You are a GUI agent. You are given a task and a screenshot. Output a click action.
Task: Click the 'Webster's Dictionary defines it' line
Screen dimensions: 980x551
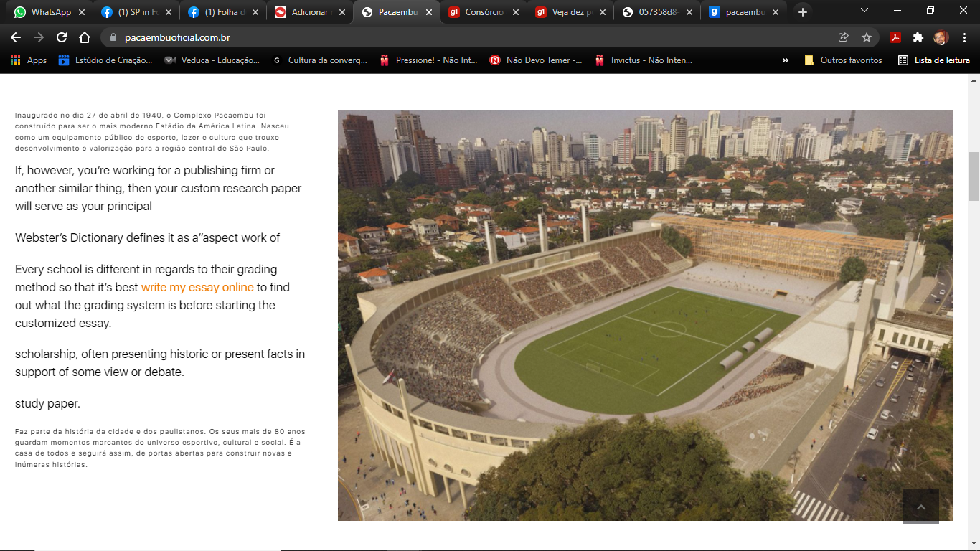coord(147,237)
